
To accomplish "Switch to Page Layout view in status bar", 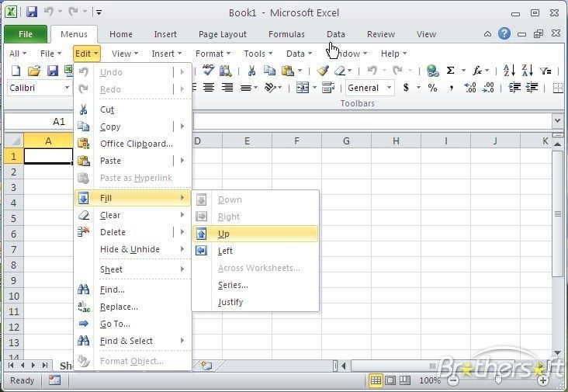I will coord(390,380).
